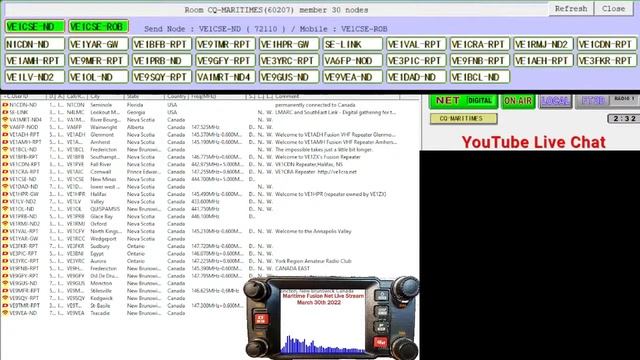Click node icon beside VE3FKR-RPT list row
640x360 pixels.
click(5, 246)
